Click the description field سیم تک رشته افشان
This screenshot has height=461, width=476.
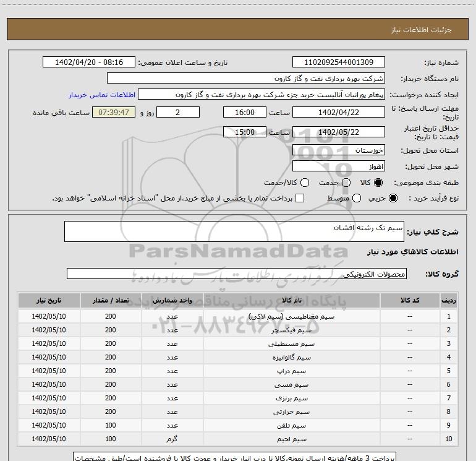click(x=234, y=231)
